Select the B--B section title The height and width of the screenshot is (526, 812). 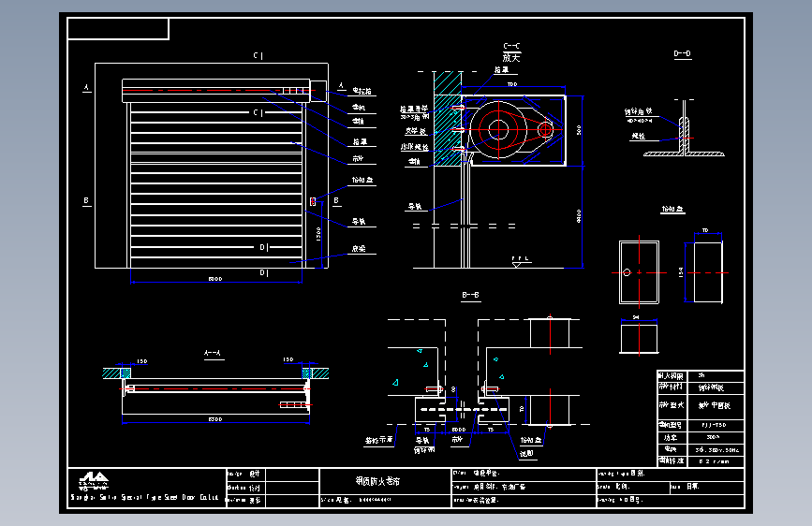pyautogui.click(x=470, y=295)
